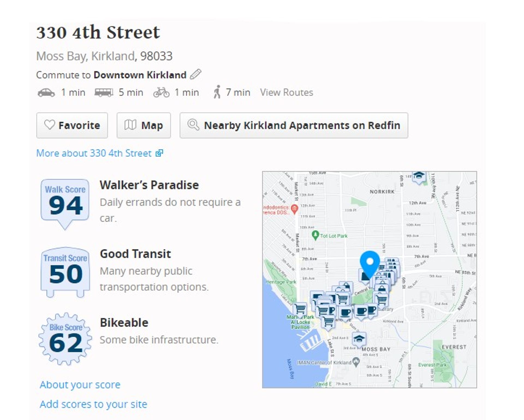
Task: Save the address with the Favorite button
Action: point(72,125)
